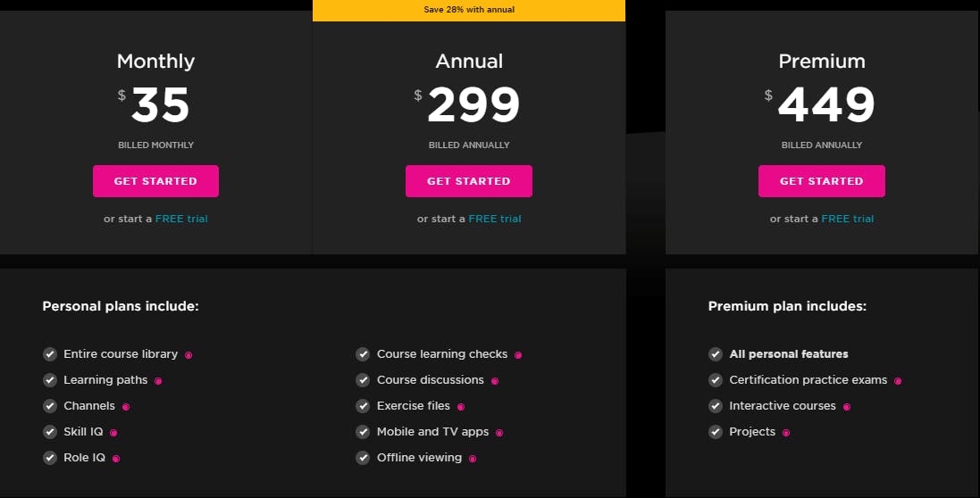The height and width of the screenshot is (498, 980).
Task: Click info dot beside Certification practice exams
Action: (898, 381)
